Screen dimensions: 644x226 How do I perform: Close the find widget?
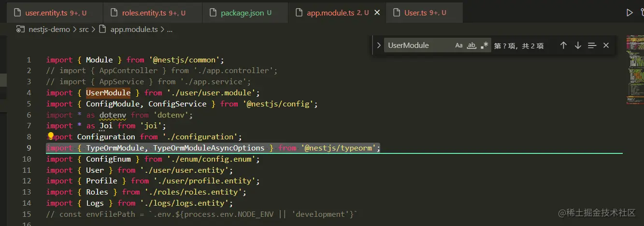pos(606,45)
